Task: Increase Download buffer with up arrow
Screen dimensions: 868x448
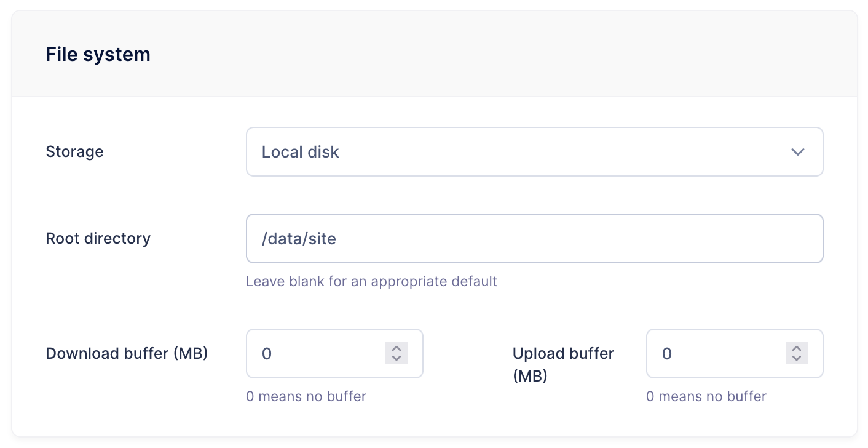Action: (x=397, y=348)
